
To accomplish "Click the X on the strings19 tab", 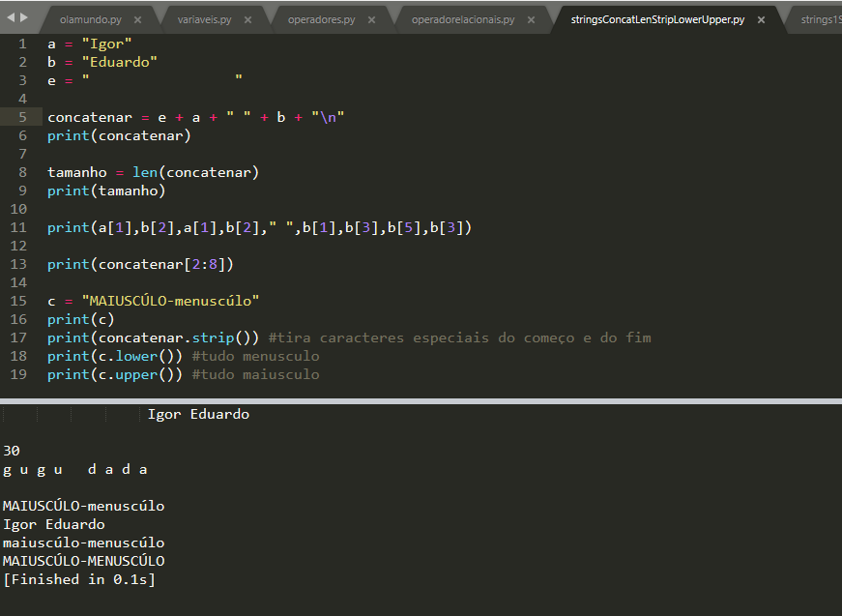I will (839, 17).
